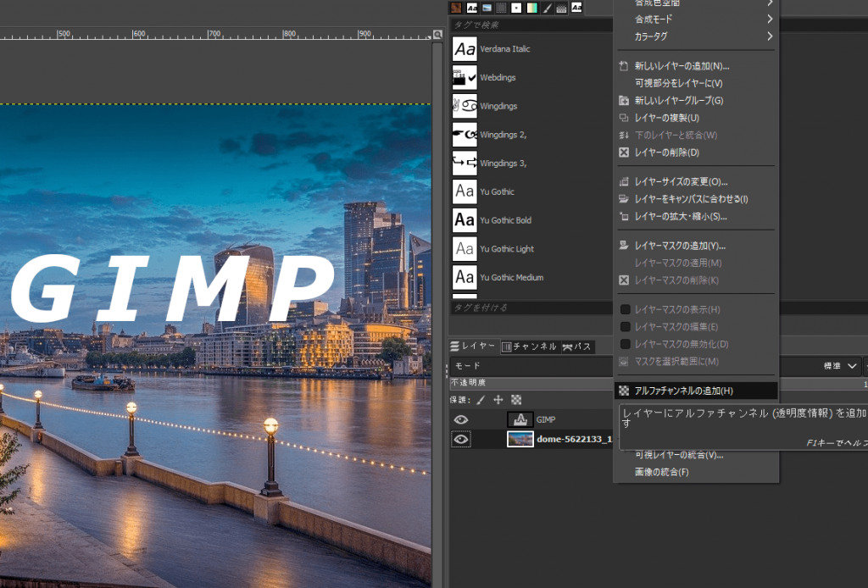Screen dimensions: 868x588
Task: Click the alpha channel checkerboard menu icon
Action: pyautogui.click(x=624, y=391)
